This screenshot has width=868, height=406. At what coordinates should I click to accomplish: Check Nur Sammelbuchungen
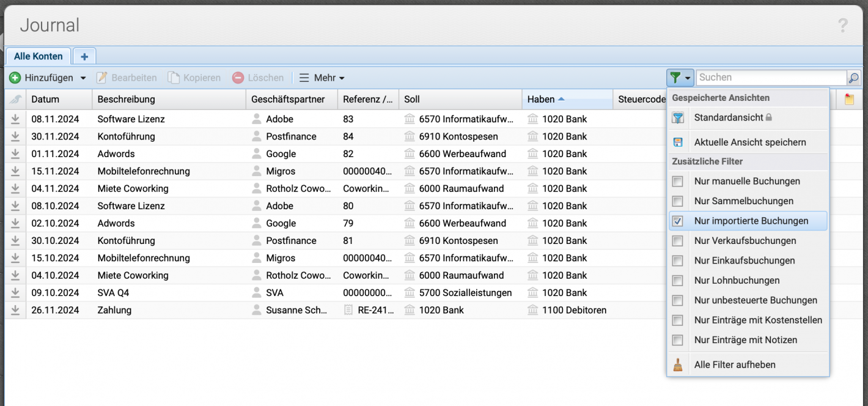click(677, 201)
